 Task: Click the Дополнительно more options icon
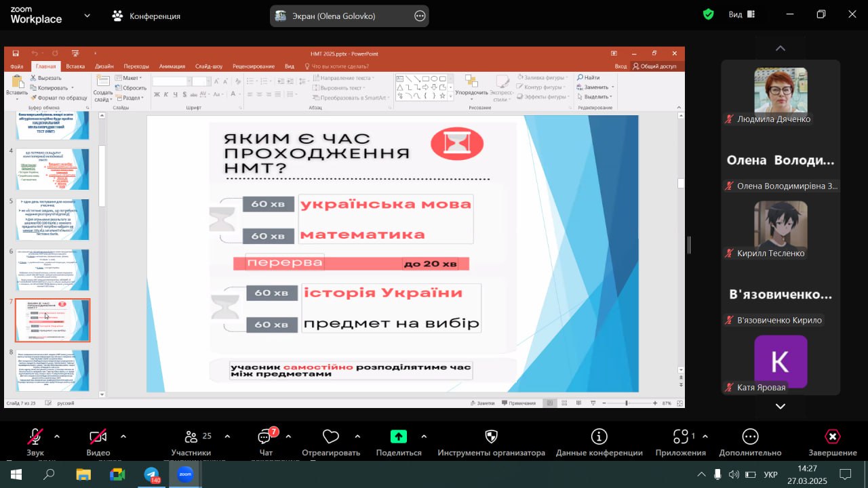tap(750, 437)
